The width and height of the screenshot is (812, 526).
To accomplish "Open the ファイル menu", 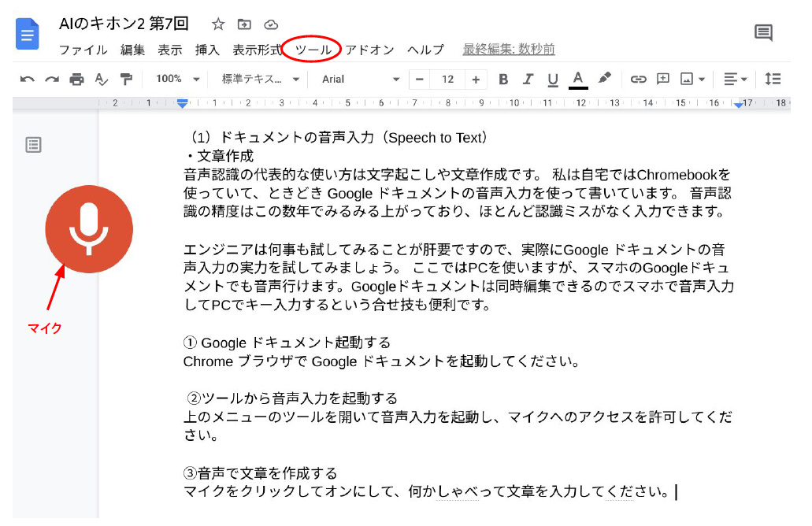I will coord(83,50).
